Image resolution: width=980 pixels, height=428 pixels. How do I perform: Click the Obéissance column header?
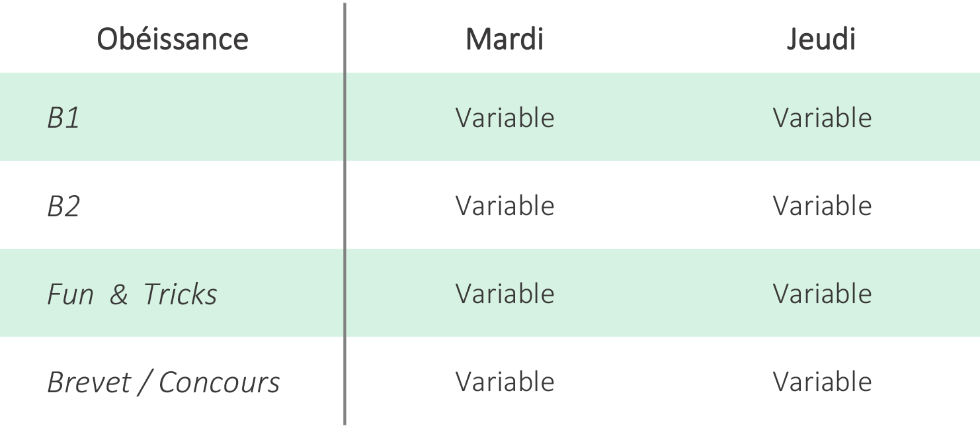[173, 39]
